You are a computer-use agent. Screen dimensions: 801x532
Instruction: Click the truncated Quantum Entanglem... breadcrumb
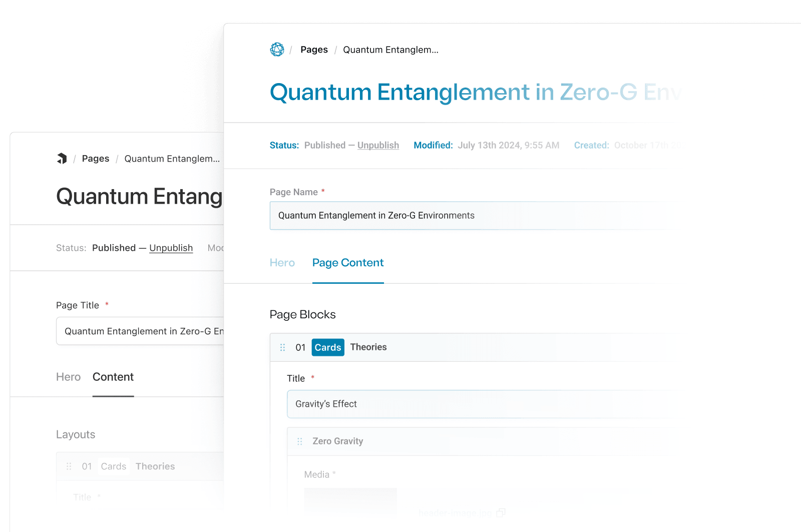pos(390,49)
